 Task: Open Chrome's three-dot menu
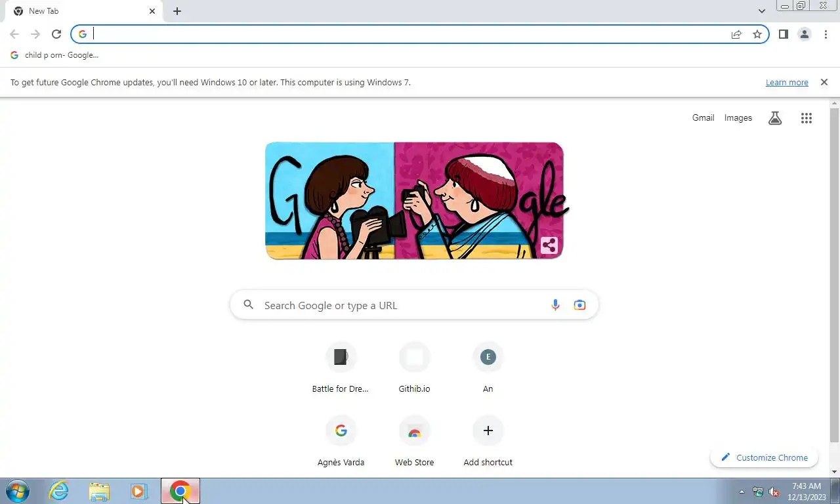pyautogui.click(x=826, y=34)
